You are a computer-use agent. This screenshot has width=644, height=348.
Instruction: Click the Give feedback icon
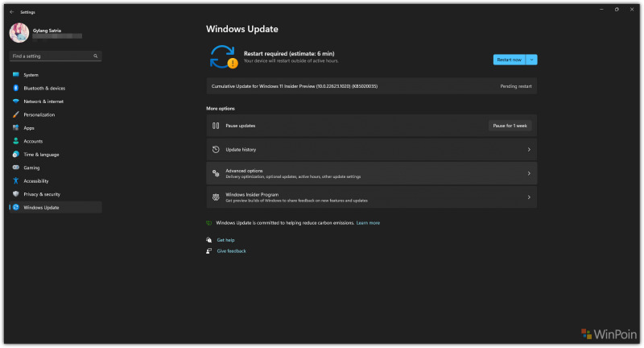(x=208, y=251)
